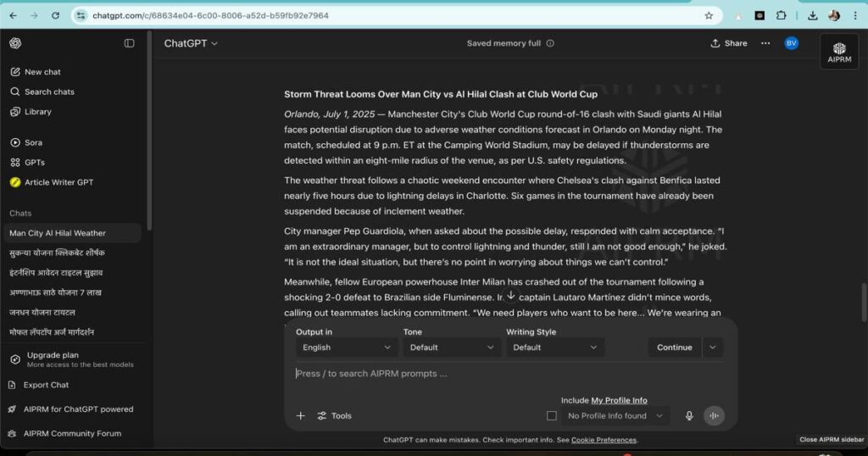Open the Chrome profile avatar

tap(834, 15)
